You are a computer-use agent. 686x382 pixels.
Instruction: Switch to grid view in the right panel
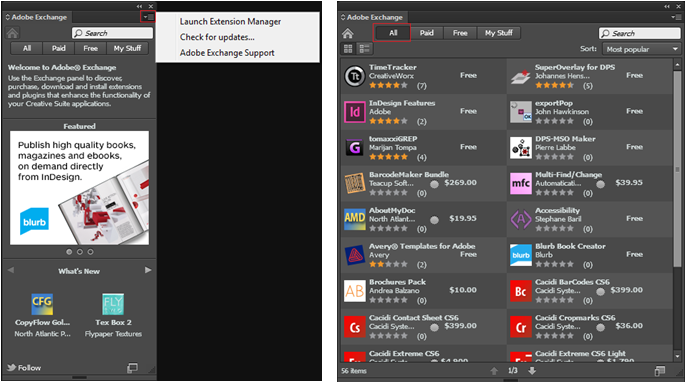(348, 49)
